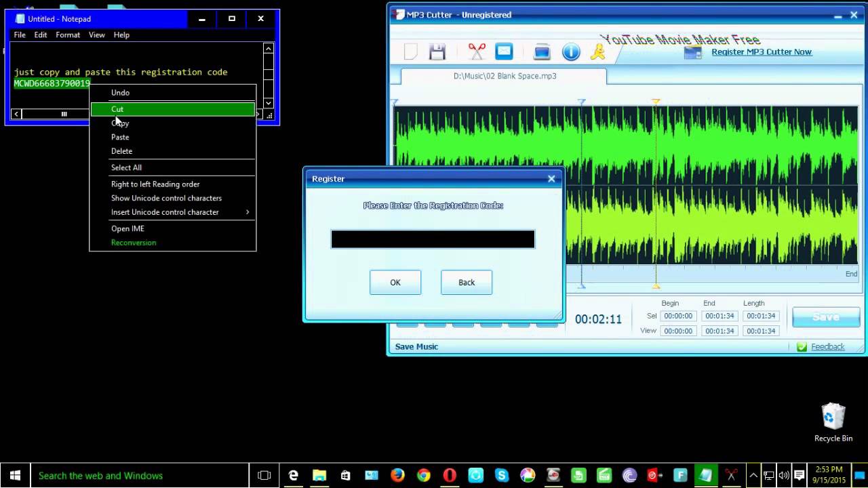Click Notepad's vertical scrollbar down arrow
The width and height of the screenshot is (868, 488).
tap(269, 103)
